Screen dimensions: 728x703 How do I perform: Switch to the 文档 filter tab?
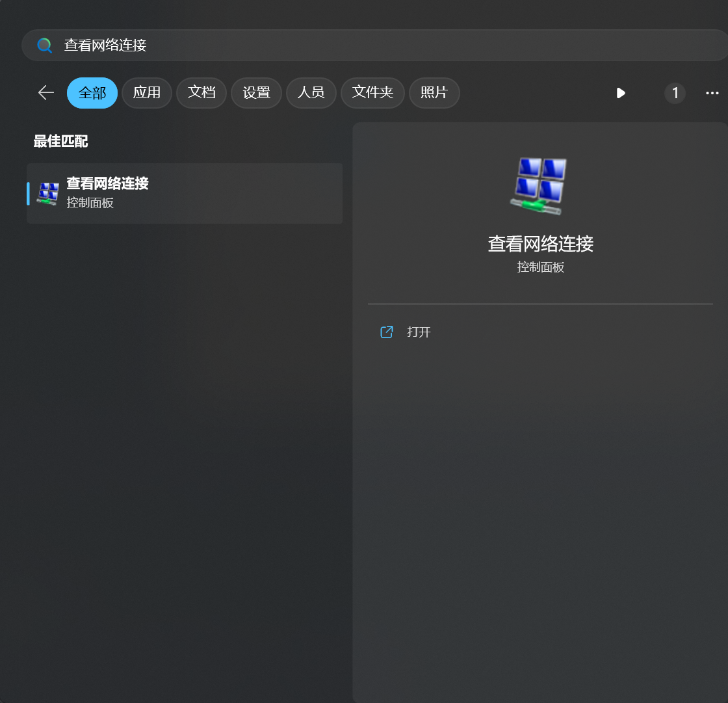(x=201, y=93)
